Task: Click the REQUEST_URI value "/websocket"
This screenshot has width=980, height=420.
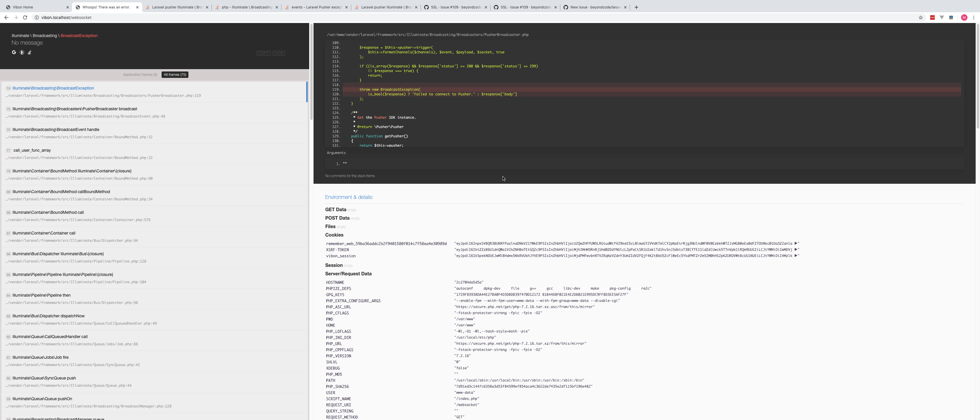Action: coord(466,405)
